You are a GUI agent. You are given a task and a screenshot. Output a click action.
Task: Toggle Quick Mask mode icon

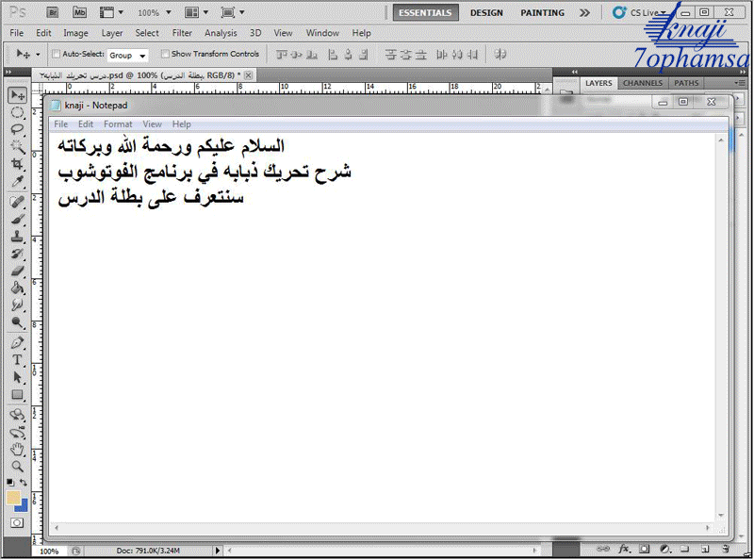[x=17, y=522]
